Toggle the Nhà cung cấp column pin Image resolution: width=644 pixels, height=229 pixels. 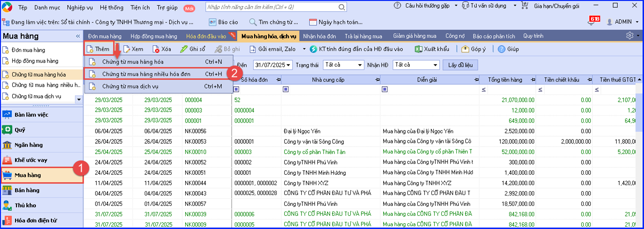[377, 80]
